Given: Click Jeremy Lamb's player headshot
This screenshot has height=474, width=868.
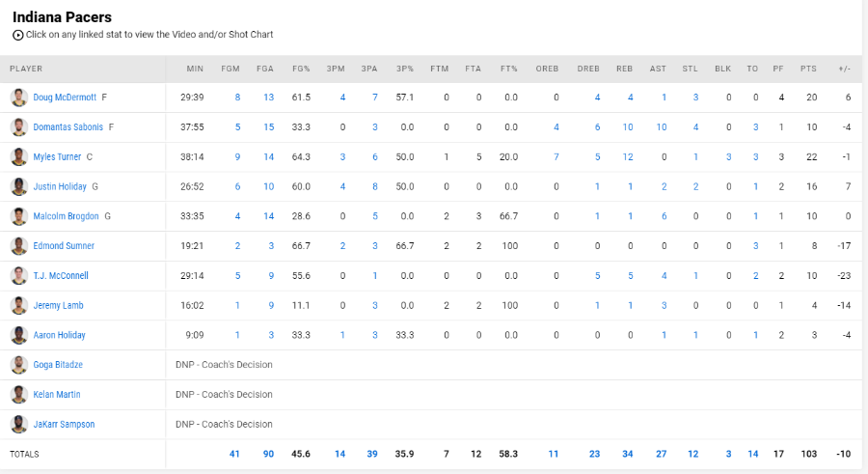Looking at the screenshot, I should [x=19, y=305].
